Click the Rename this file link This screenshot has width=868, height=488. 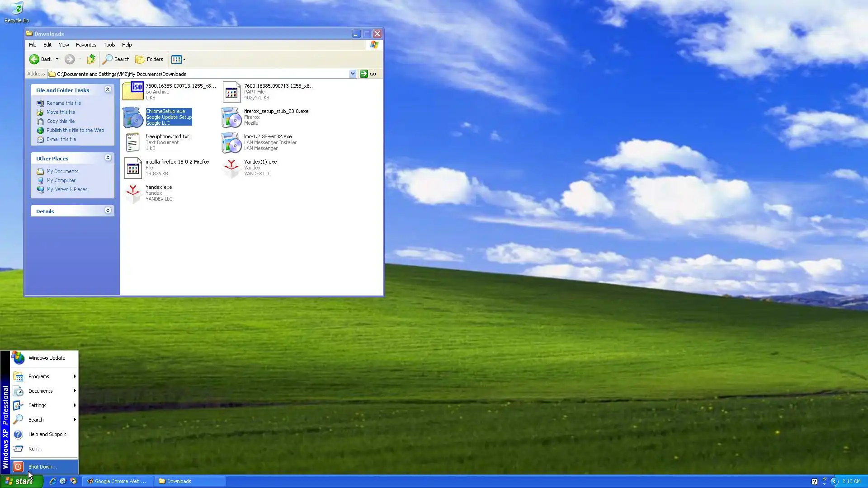click(x=63, y=103)
